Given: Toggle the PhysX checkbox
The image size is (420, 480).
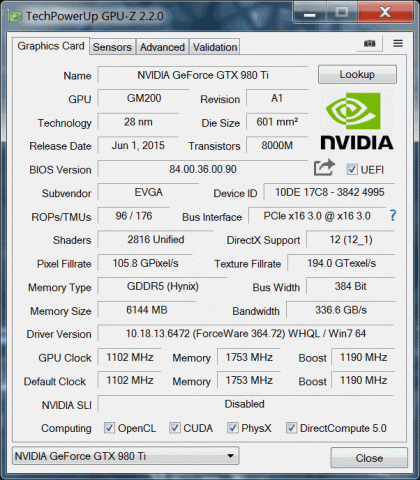Looking at the screenshot, I should click(233, 428).
